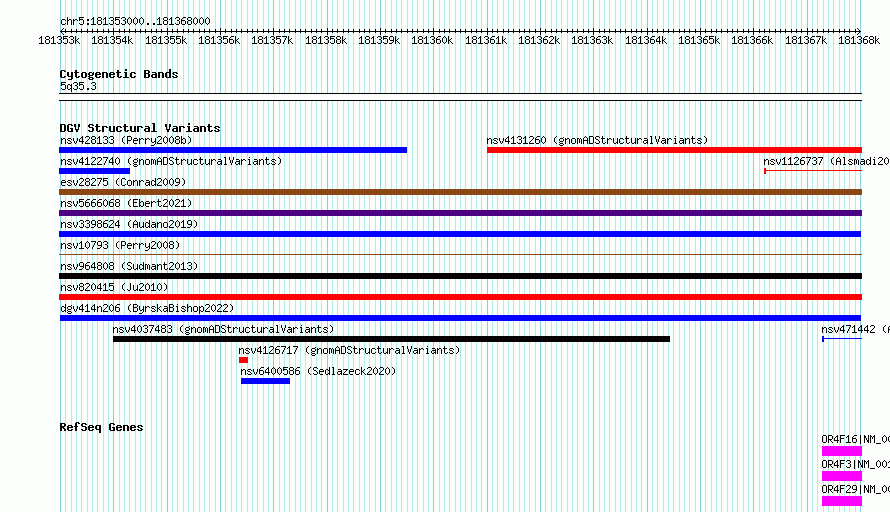Viewport: 890px width, 512px height.
Task: Click the Cytogenetic Bands track heading
Action: point(119,74)
